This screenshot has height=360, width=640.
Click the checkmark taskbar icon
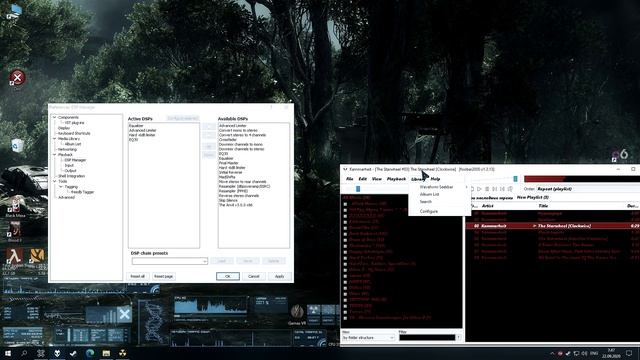[73, 353]
